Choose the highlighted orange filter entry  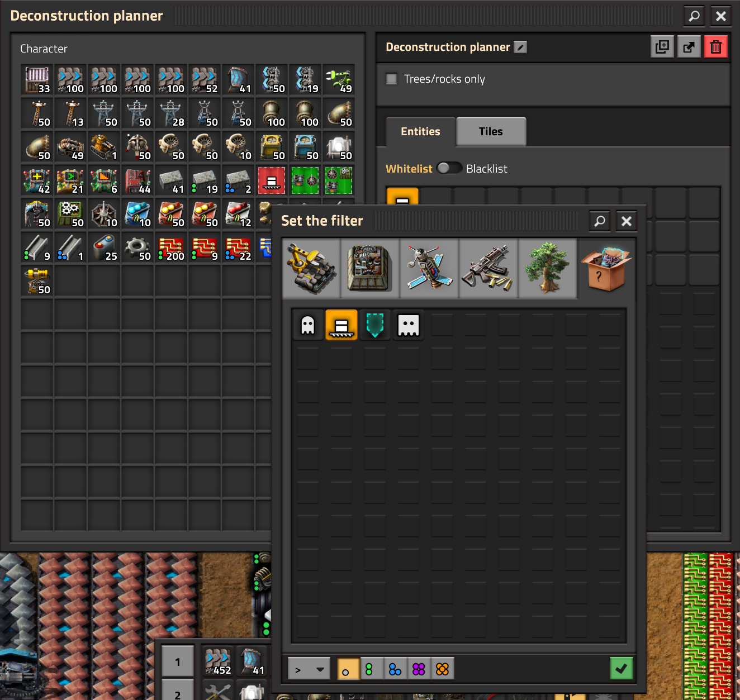click(341, 325)
